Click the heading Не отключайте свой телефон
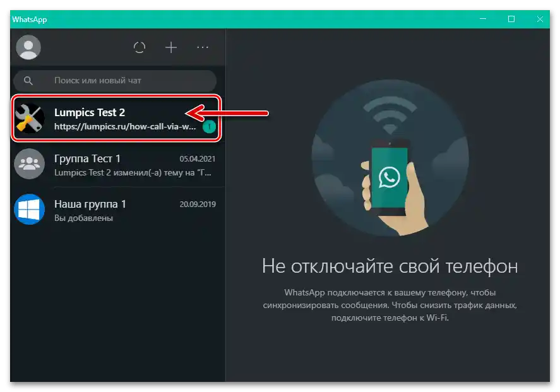Image resolution: width=560 pixels, height=392 pixels. click(391, 265)
